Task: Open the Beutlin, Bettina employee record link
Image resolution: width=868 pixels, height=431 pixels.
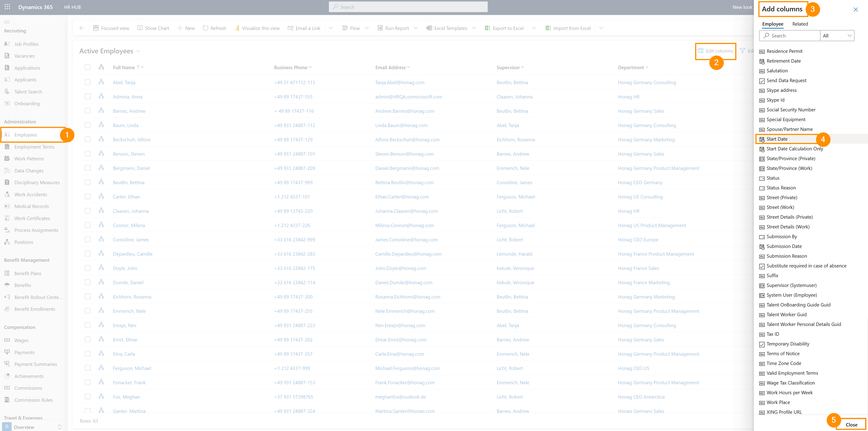Action: (x=128, y=182)
